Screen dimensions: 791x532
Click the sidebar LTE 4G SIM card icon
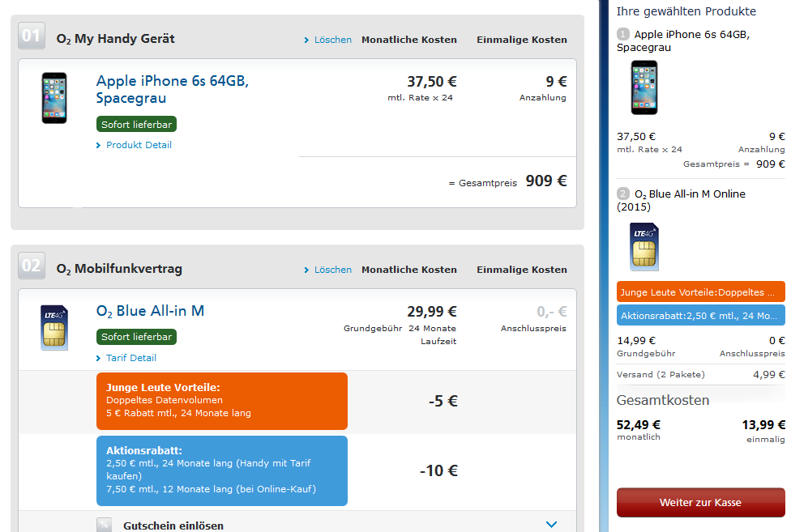[x=644, y=247]
